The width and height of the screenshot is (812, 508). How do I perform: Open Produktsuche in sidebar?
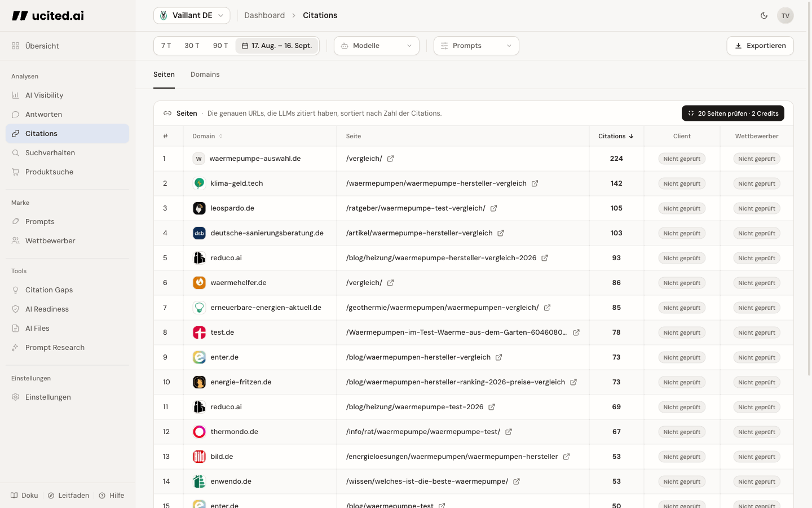click(x=67, y=172)
